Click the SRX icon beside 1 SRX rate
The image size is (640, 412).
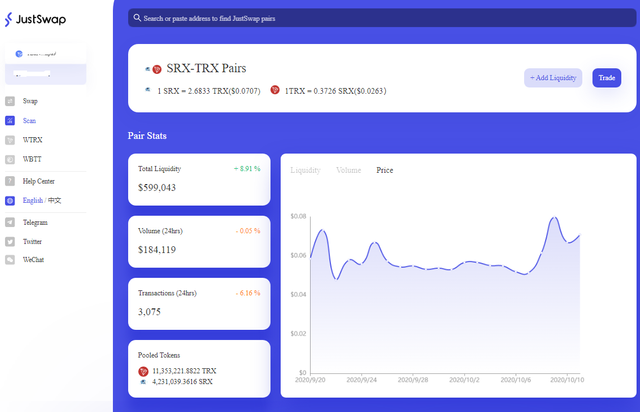[x=148, y=90]
